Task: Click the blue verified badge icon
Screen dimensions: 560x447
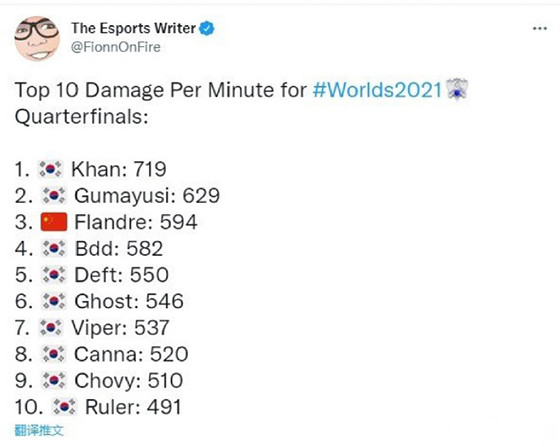Action: point(207,28)
